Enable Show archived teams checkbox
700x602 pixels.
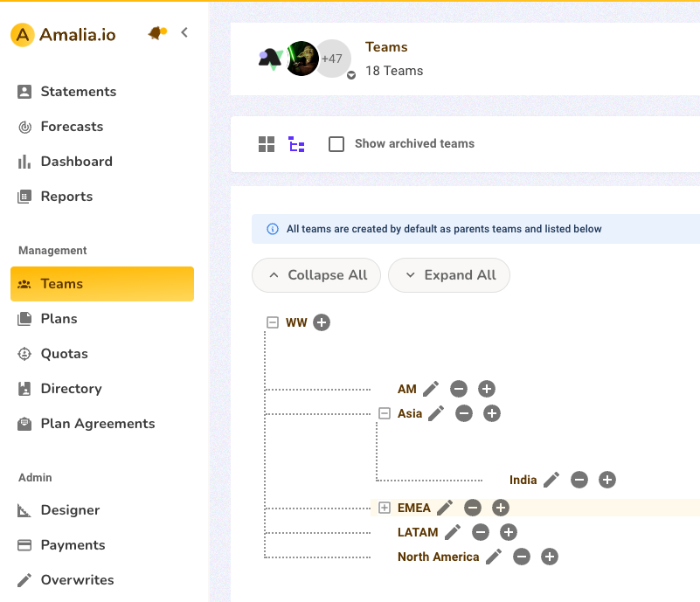(x=336, y=144)
